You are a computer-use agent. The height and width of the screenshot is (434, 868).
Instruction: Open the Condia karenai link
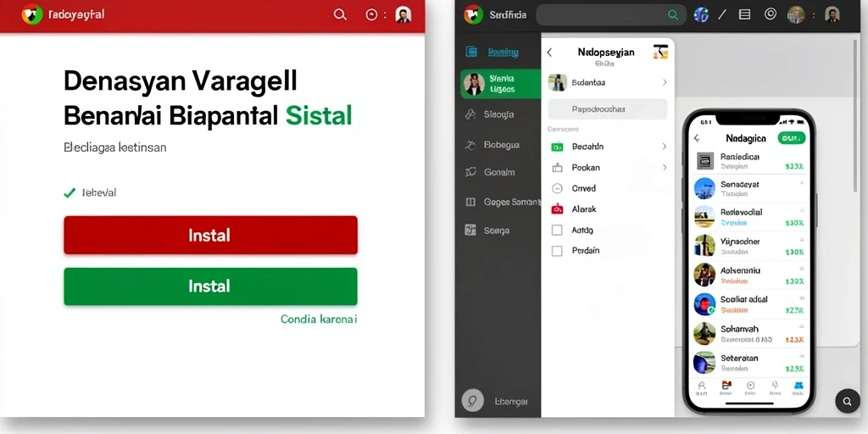319,319
